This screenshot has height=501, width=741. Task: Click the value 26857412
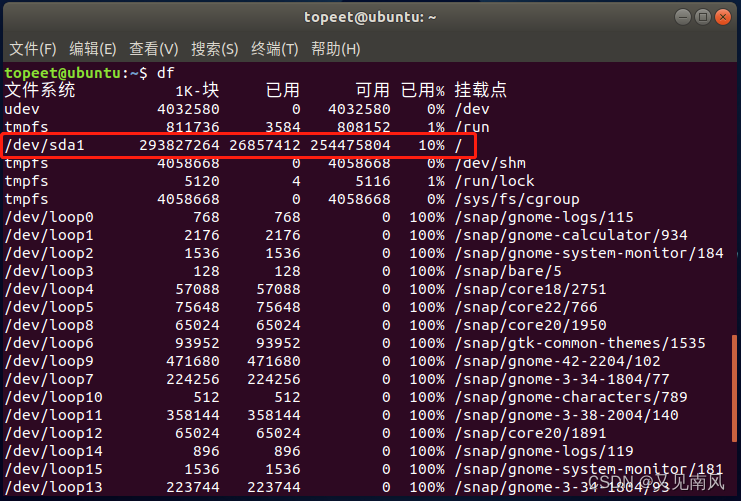[265, 145]
